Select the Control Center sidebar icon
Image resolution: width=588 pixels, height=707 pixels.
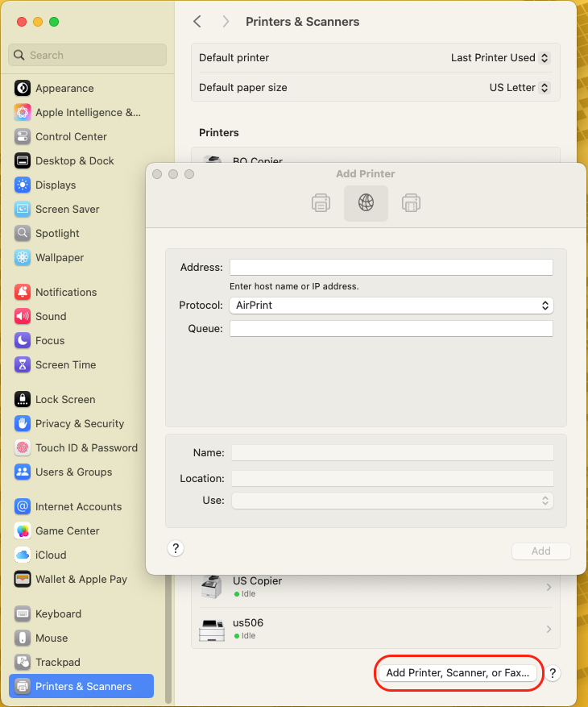click(x=22, y=136)
